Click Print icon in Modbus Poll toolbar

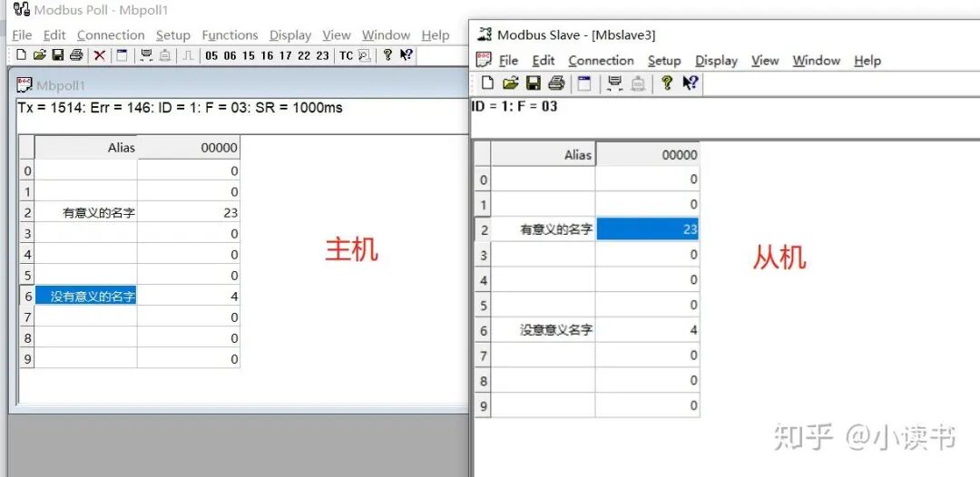click(76, 55)
